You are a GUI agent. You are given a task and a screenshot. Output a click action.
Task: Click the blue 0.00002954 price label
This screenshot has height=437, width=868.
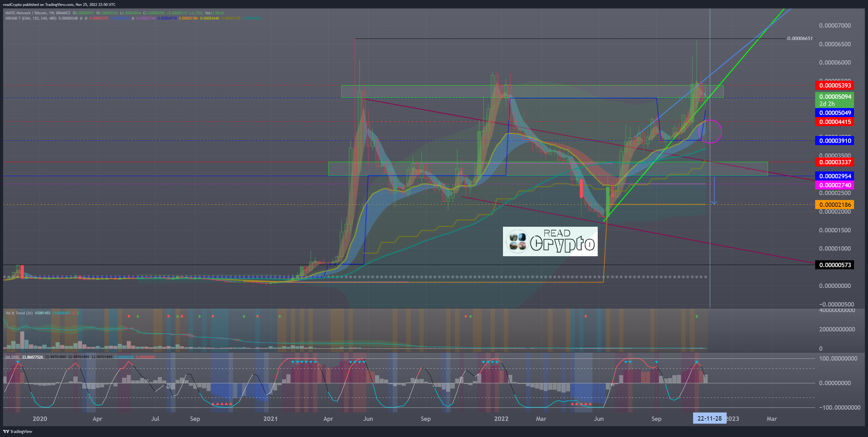[834, 176]
